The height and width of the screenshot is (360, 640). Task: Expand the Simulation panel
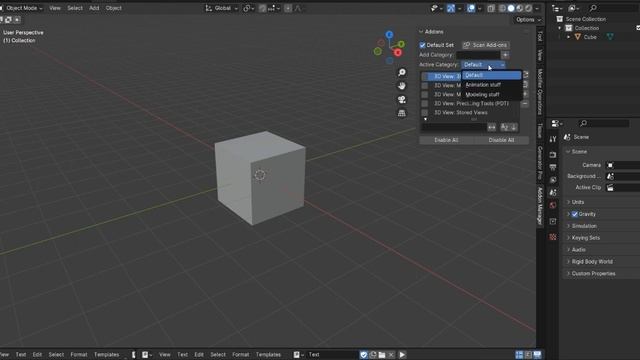584,226
